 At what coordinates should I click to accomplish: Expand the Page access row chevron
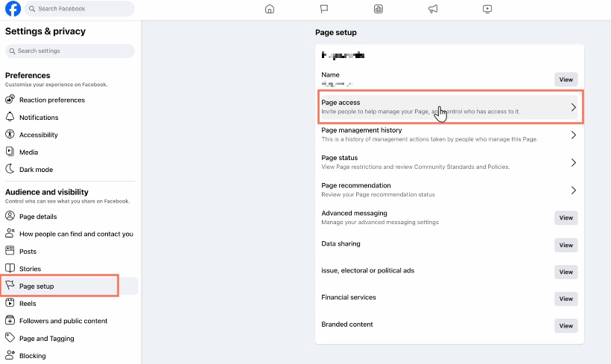(573, 107)
